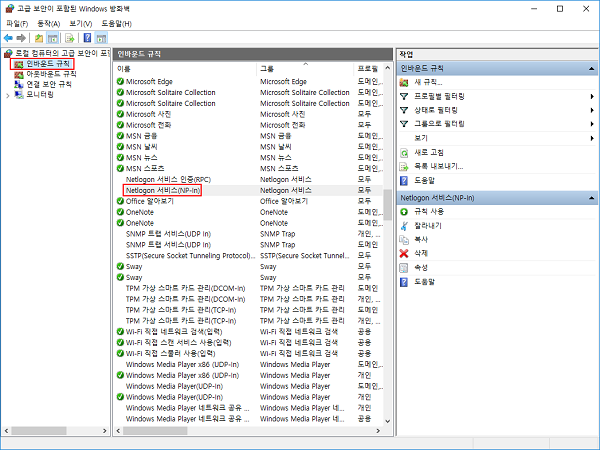The height and width of the screenshot is (450, 600).
Task: Sort rules by 그룹 column header
Action: pos(305,68)
